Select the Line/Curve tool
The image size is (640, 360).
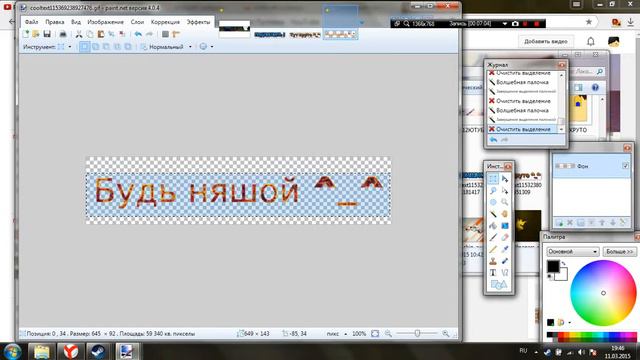point(505,272)
